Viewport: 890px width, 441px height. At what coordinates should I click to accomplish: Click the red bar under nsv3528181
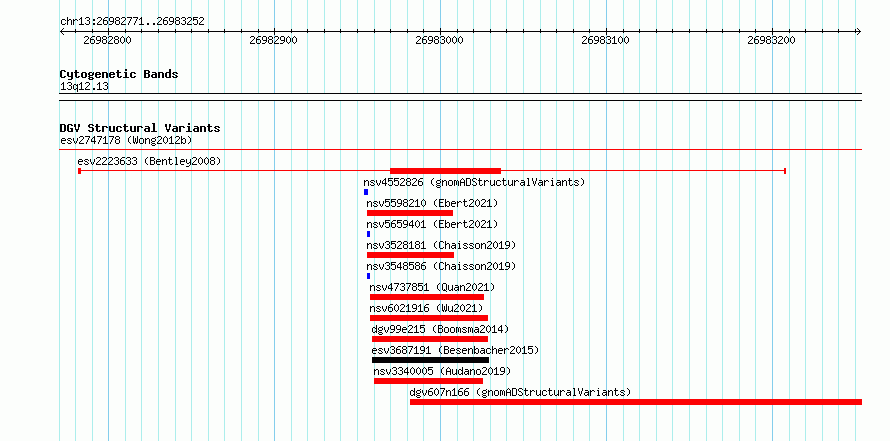pyautogui.click(x=410, y=255)
